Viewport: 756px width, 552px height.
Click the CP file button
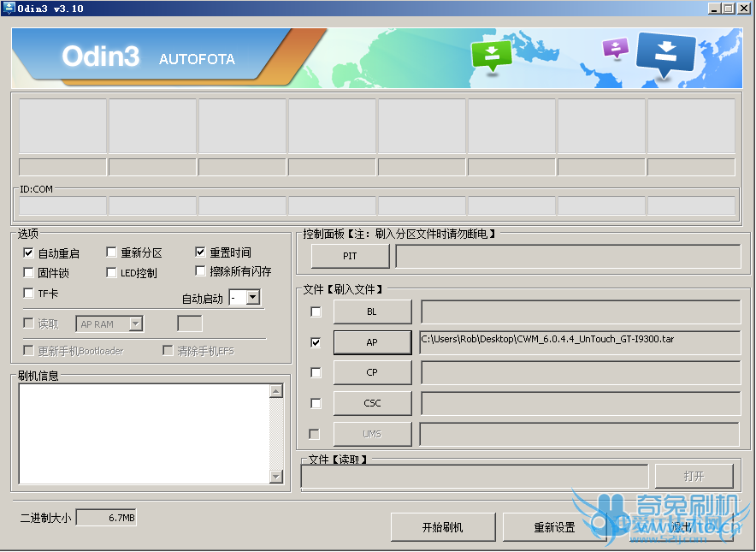372,372
